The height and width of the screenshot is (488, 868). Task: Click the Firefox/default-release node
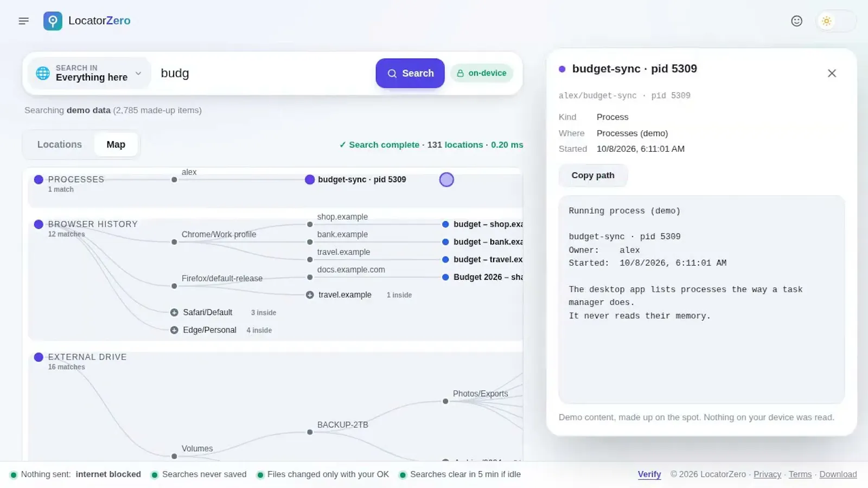coord(174,286)
